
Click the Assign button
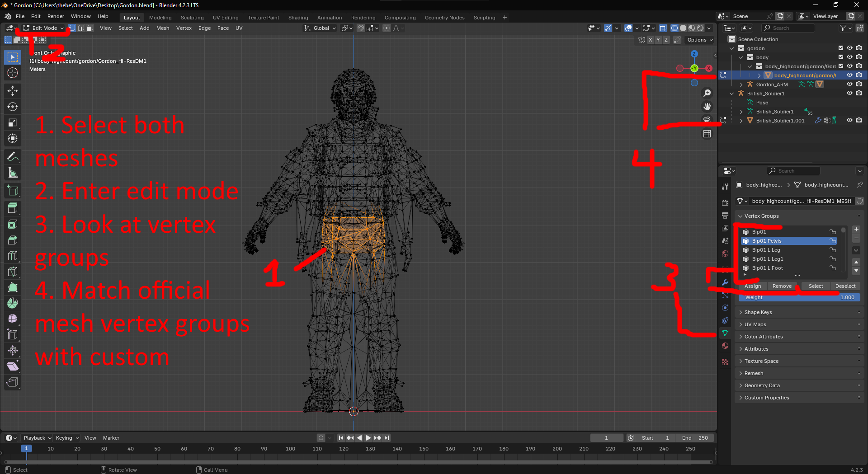pos(753,286)
